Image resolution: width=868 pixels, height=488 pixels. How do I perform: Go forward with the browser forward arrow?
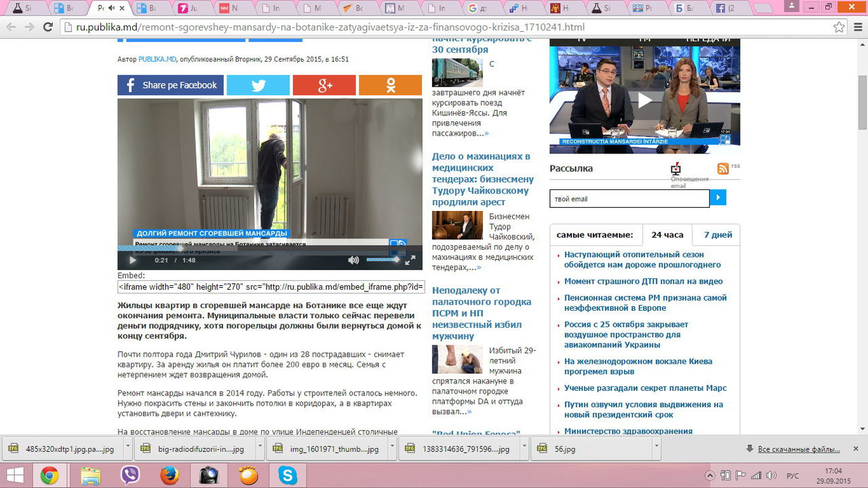point(29,27)
